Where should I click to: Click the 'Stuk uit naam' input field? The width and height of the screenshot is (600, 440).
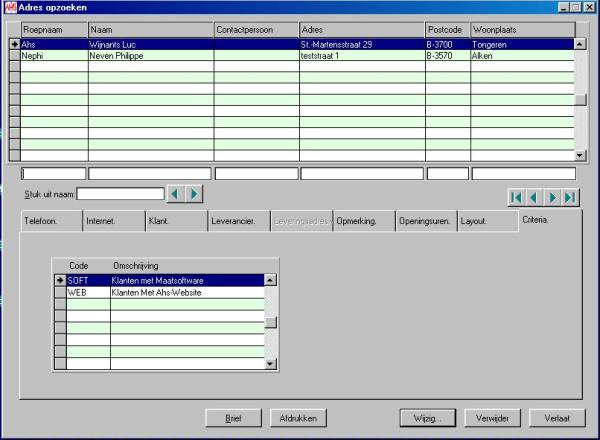pos(121,194)
